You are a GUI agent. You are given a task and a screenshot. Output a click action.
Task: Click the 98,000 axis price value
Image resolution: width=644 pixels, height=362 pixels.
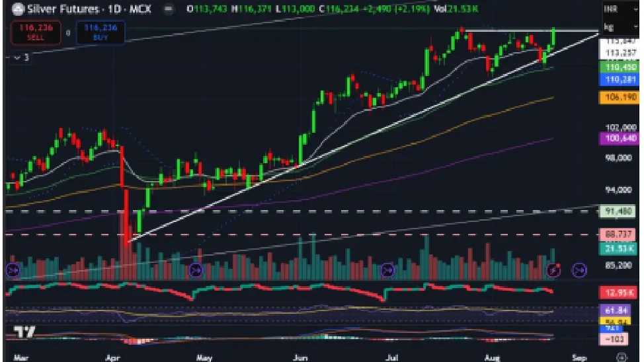pyautogui.click(x=618, y=158)
